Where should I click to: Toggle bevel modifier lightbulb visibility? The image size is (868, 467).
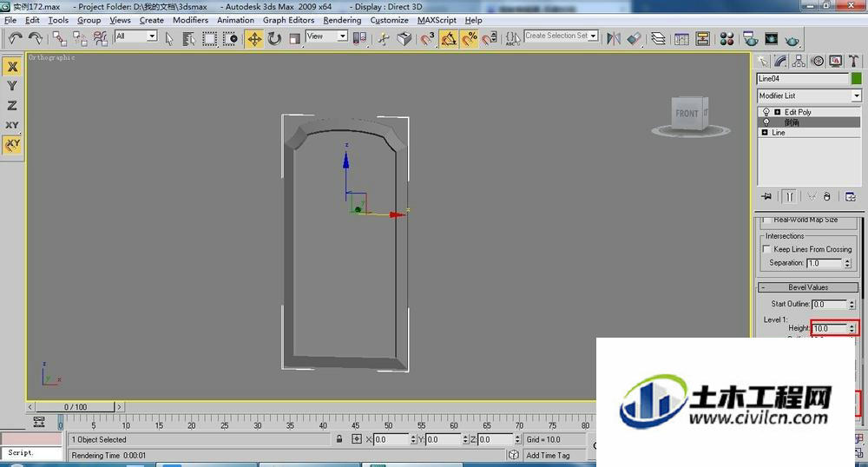coord(766,122)
